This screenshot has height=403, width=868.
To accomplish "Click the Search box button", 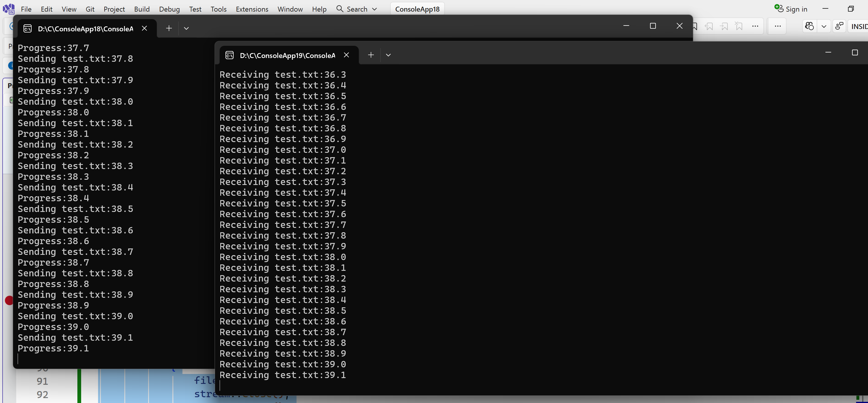I will pos(356,9).
